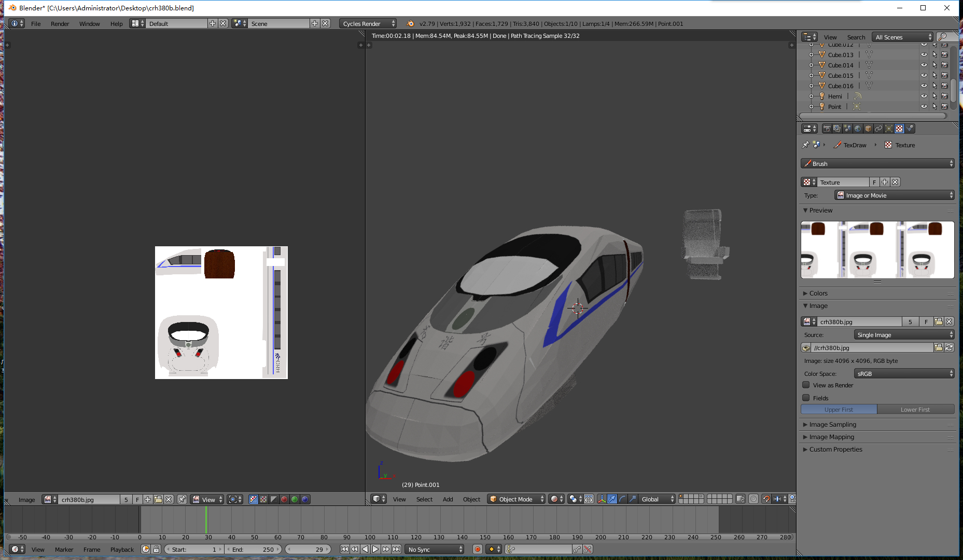Enable the View as Render checkbox
963x560 pixels.
tap(806, 385)
